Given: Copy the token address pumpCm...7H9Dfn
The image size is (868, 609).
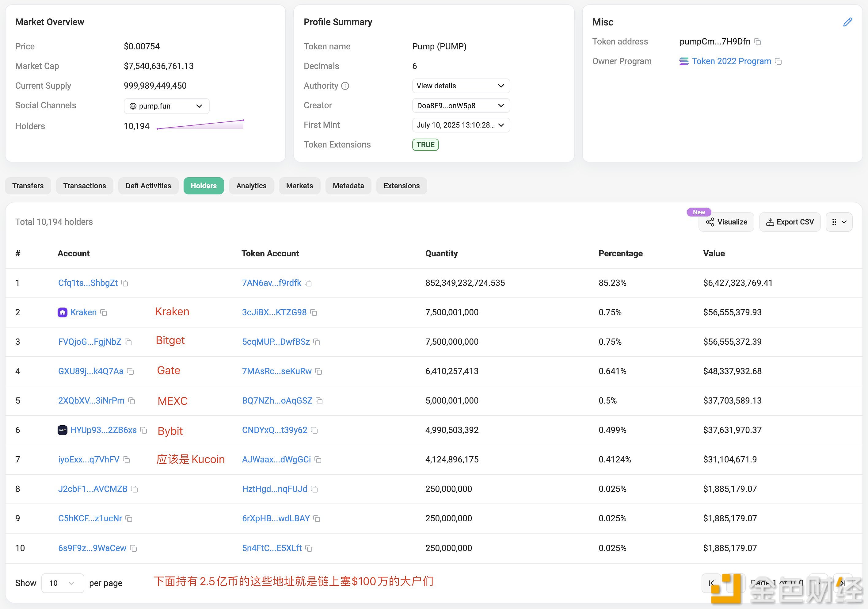Looking at the screenshot, I should click(x=757, y=42).
